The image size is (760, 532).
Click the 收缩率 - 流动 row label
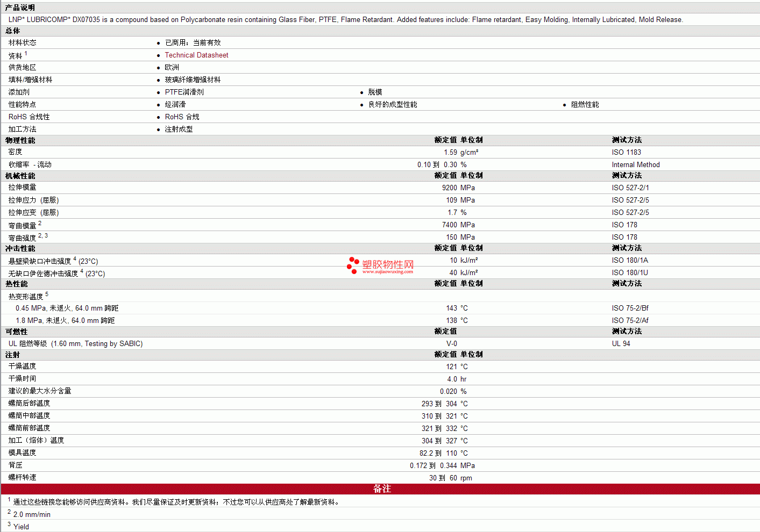[30, 164]
